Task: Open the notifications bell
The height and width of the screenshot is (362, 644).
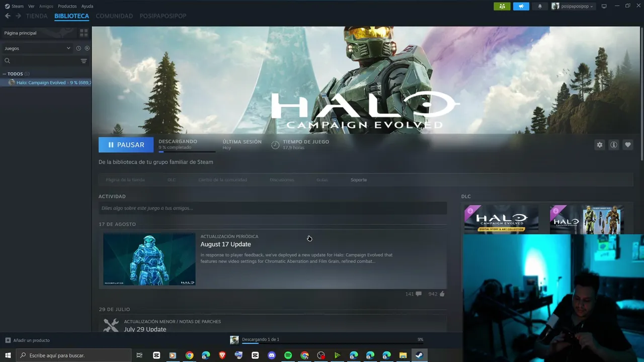Action: coord(540,6)
